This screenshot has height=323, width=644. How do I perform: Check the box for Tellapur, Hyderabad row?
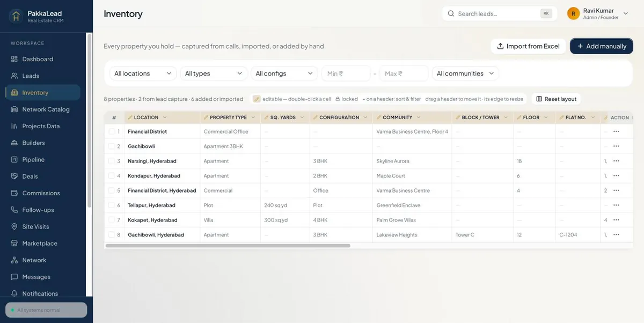point(112,205)
